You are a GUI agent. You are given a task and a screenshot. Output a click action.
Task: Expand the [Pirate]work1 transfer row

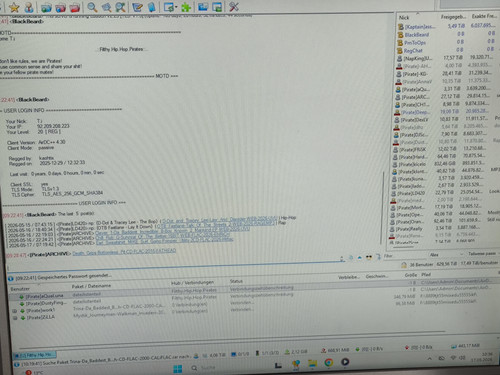coord(14,311)
